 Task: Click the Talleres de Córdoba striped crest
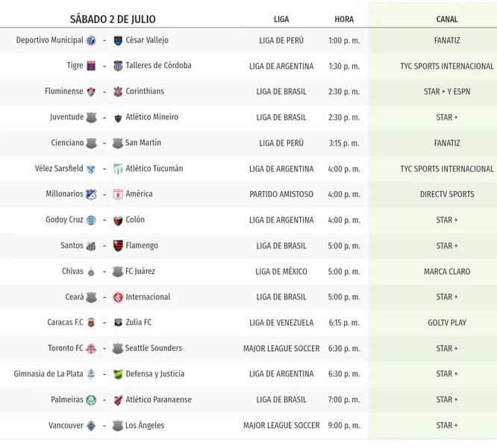(x=118, y=66)
